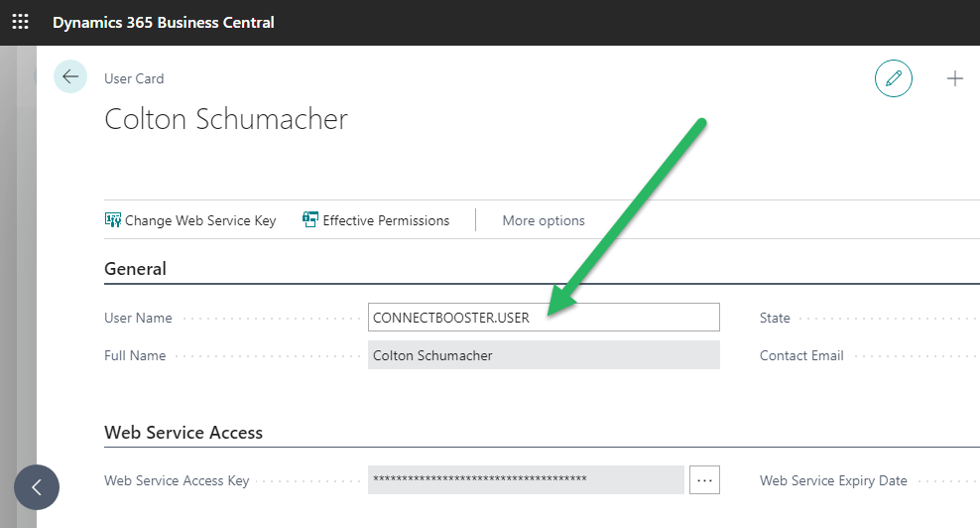Click the Change Web Service Key action
The image size is (980, 528).
tap(190, 220)
